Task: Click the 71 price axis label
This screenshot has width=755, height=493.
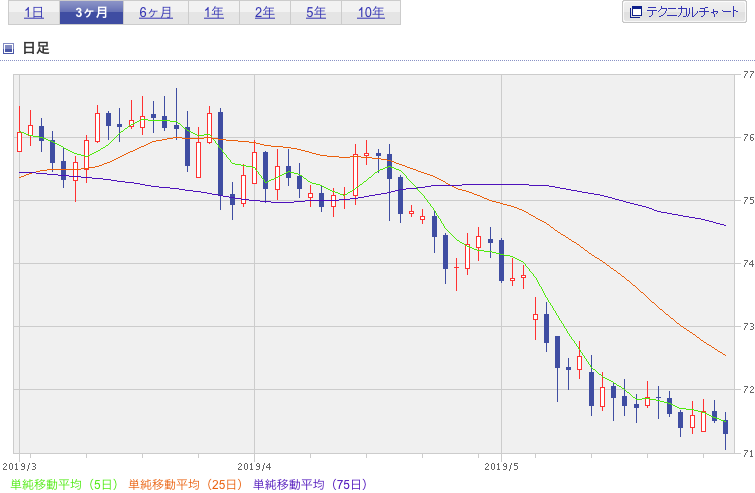Action: click(x=748, y=453)
